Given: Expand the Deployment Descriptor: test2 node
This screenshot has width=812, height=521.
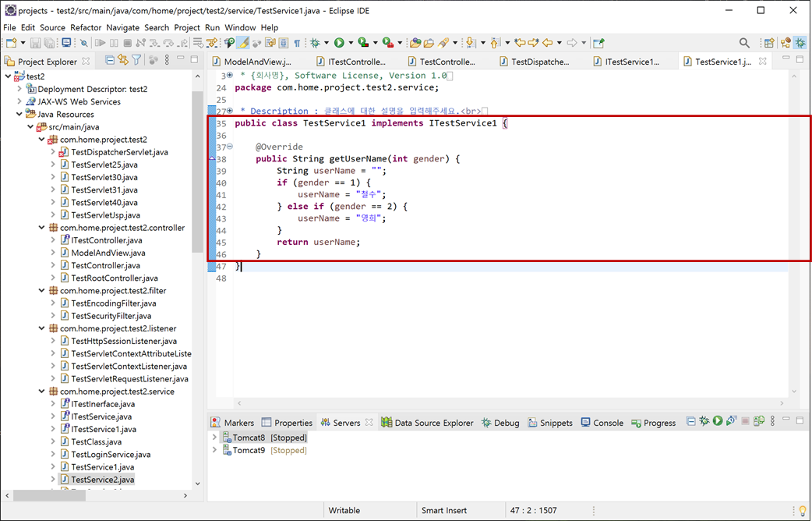Looking at the screenshot, I should click(x=19, y=89).
